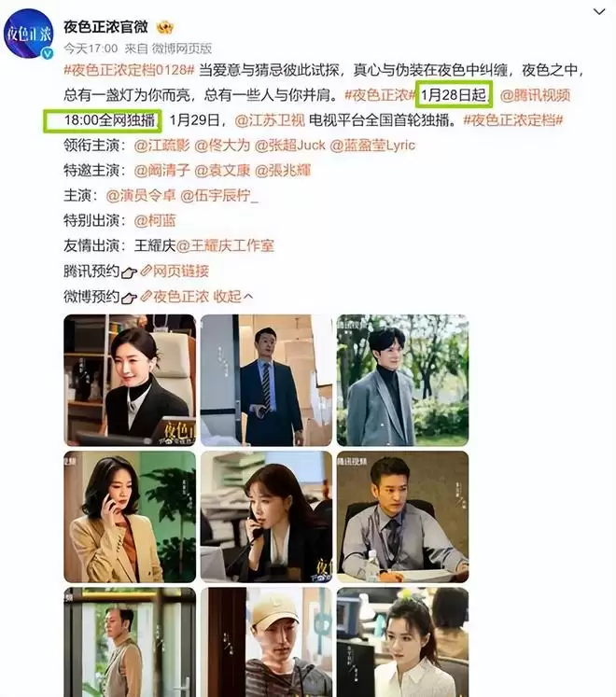
Task: Click the pointing hand icon after 腾讯预约
Action: (129, 272)
